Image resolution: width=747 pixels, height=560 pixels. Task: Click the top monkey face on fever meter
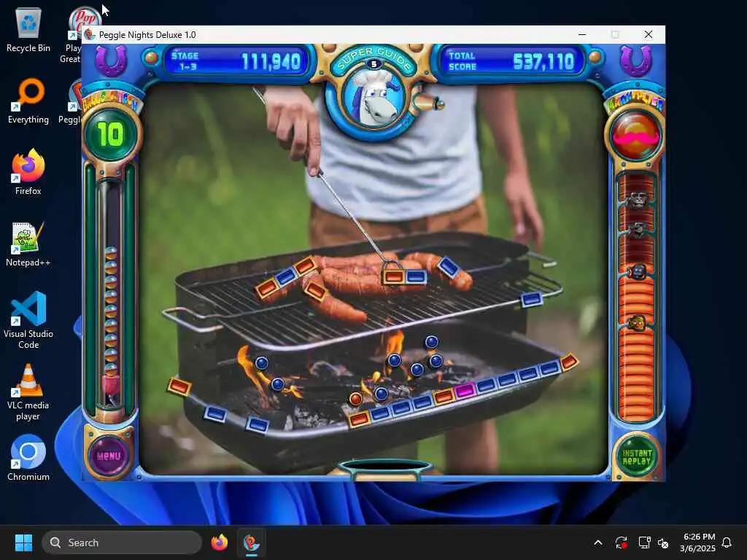point(638,201)
